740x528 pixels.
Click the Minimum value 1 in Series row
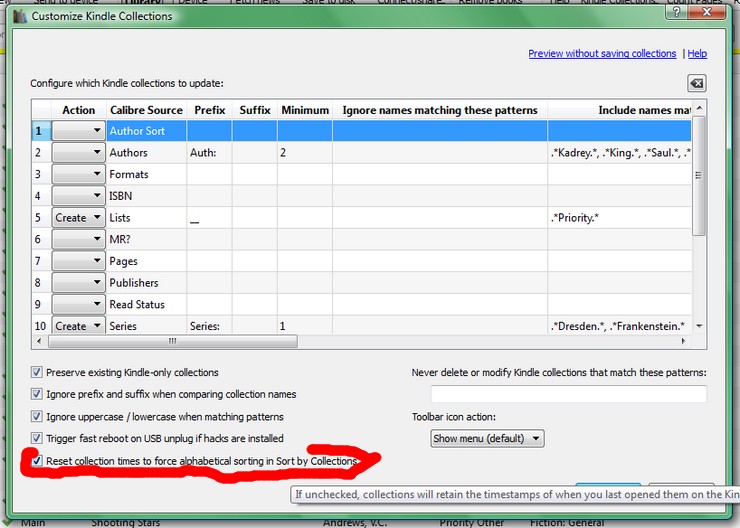(x=305, y=326)
